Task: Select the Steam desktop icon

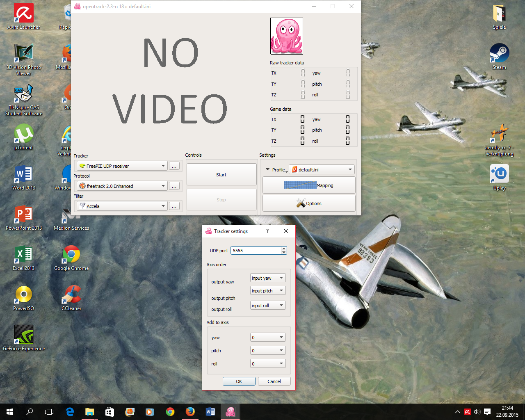Action: [499, 57]
